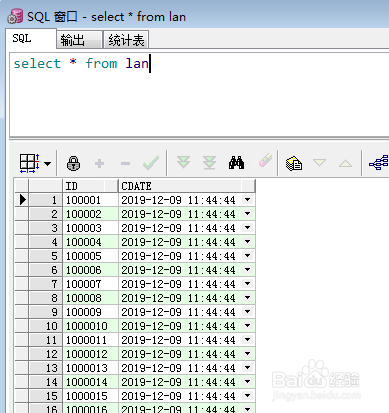Click the edit data lock icon
389x413 pixels.
(x=73, y=163)
